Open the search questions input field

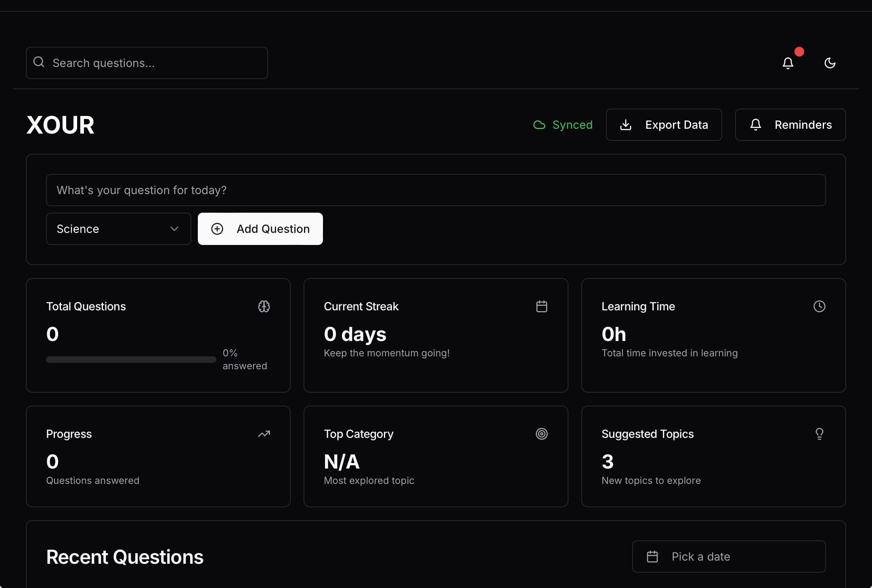(x=146, y=62)
